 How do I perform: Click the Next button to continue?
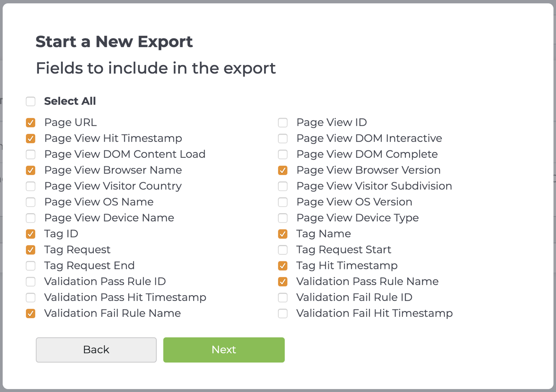pyautogui.click(x=224, y=349)
